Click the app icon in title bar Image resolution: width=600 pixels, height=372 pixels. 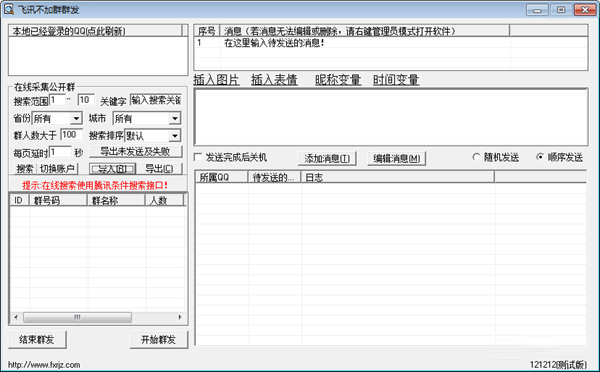pyautogui.click(x=8, y=9)
